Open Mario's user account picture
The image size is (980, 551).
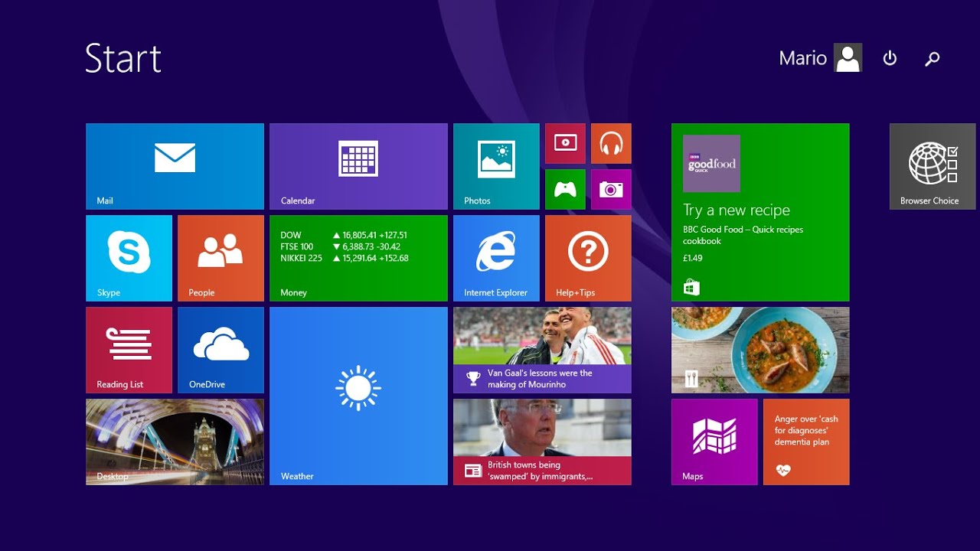coord(848,58)
